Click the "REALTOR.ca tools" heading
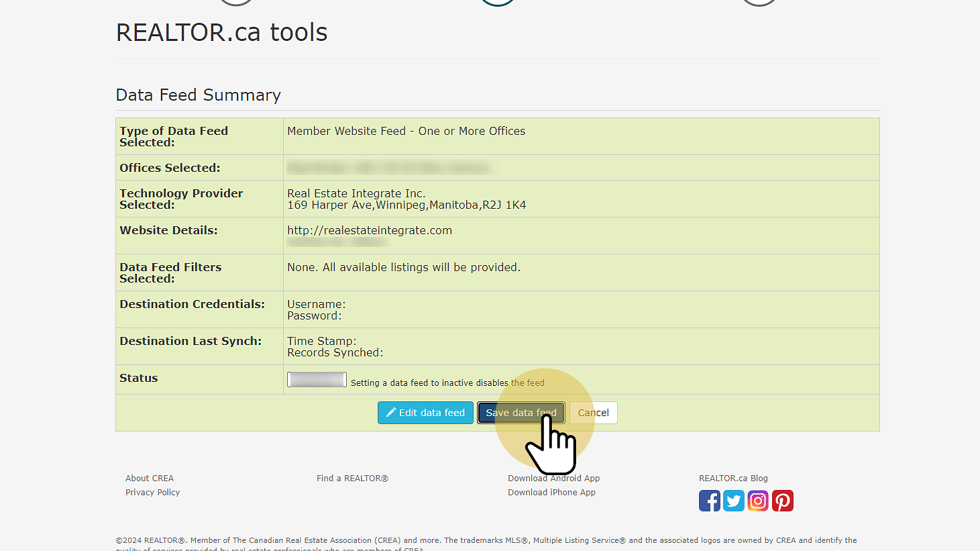Image resolution: width=980 pixels, height=551 pixels. click(222, 32)
